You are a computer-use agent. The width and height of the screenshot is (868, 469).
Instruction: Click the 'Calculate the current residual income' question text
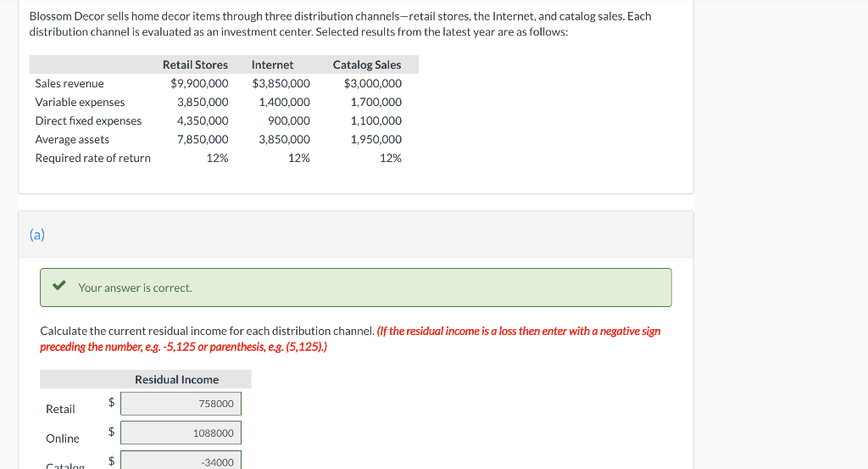tap(207, 331)
